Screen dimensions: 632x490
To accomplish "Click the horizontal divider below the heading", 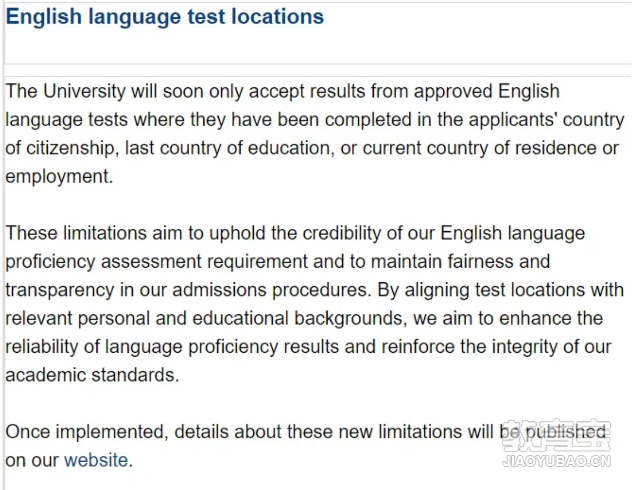I will (x=318, y=64).
